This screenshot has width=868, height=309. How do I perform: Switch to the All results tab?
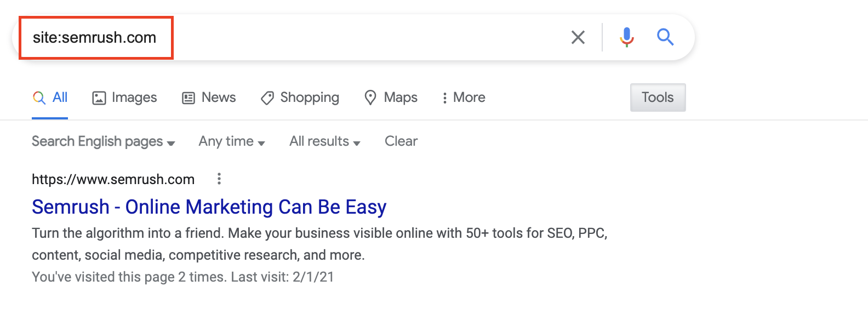point(50,98)
